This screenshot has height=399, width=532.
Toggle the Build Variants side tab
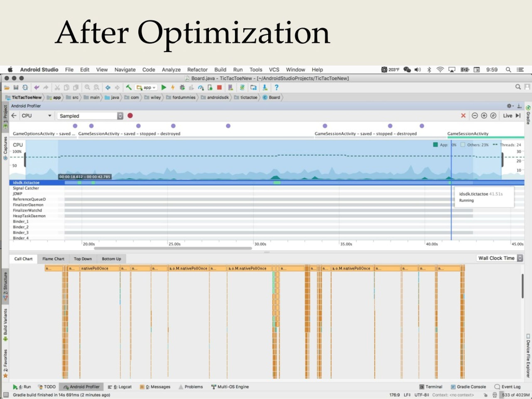coord(5,325)
